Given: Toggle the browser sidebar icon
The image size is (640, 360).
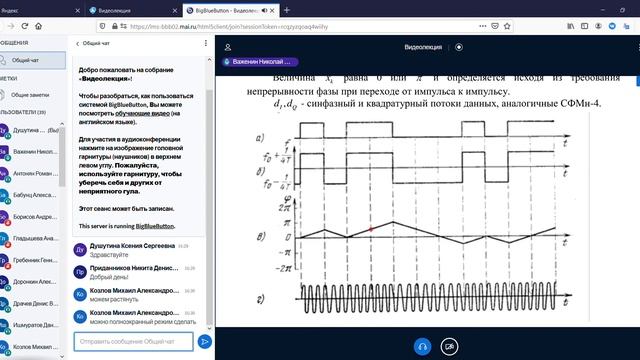Looking at the screenshot, I should [x=584, y=26].
